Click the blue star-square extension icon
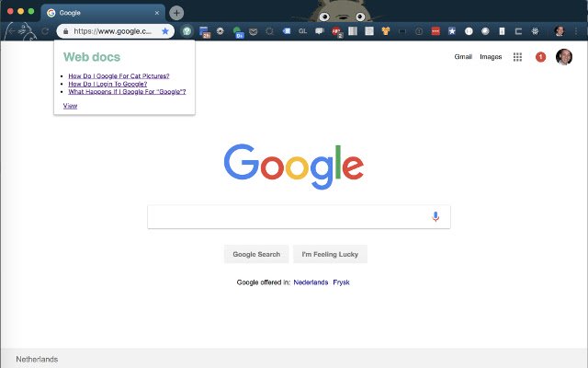Viewport: 588px width, 368px height. click(452, 31)
